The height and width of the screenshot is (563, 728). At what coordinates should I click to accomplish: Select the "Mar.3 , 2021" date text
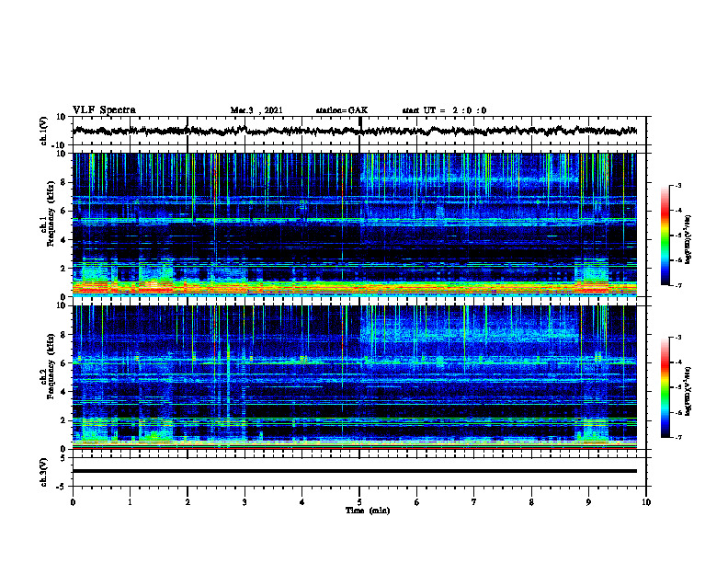point(256,110)
